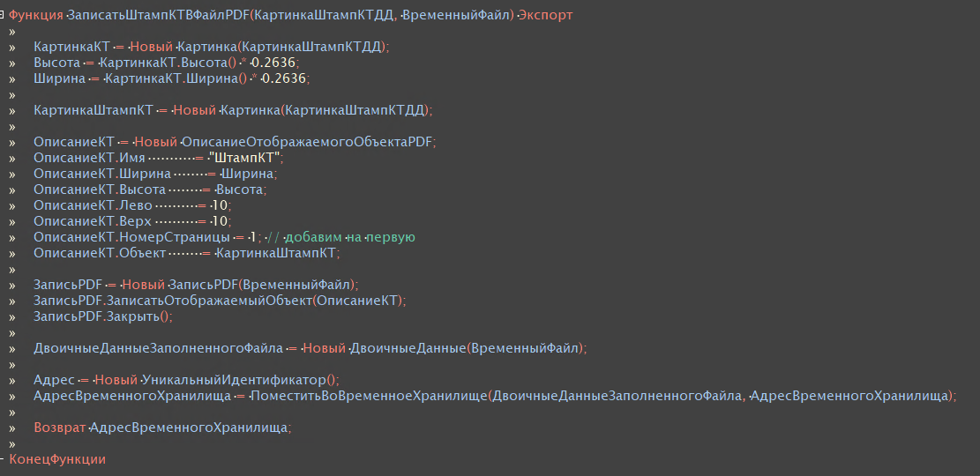Click the ОписаниеКТ.Ширина line

click(x=155, y=174)
